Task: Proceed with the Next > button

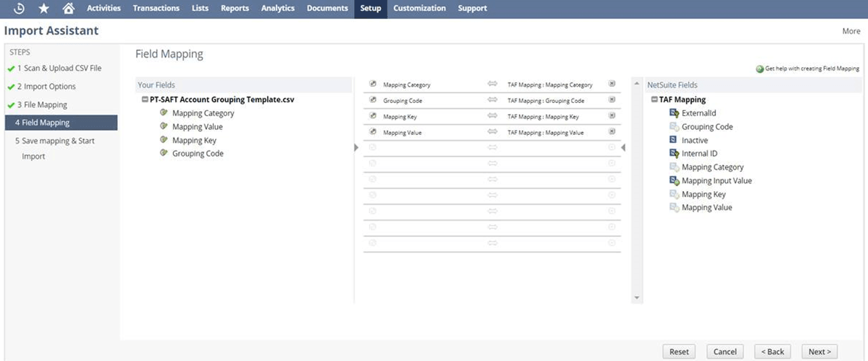Action: click(x=820, y=352)
